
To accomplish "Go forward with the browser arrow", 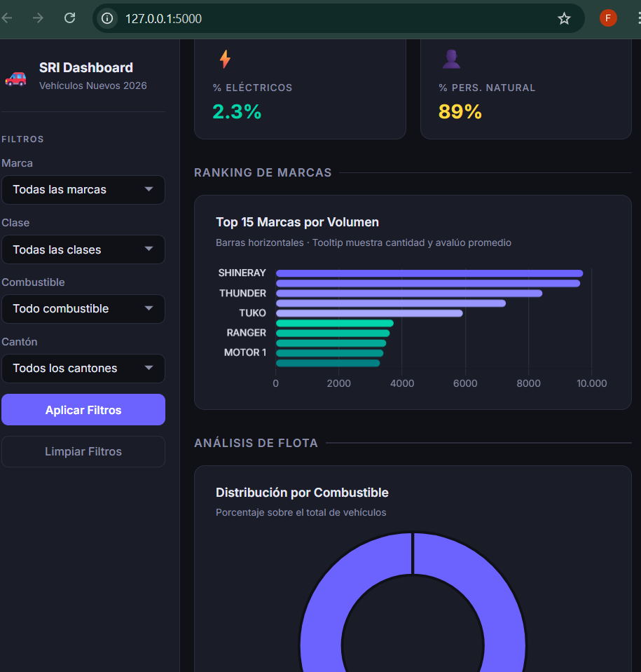I will coord(38,18).
